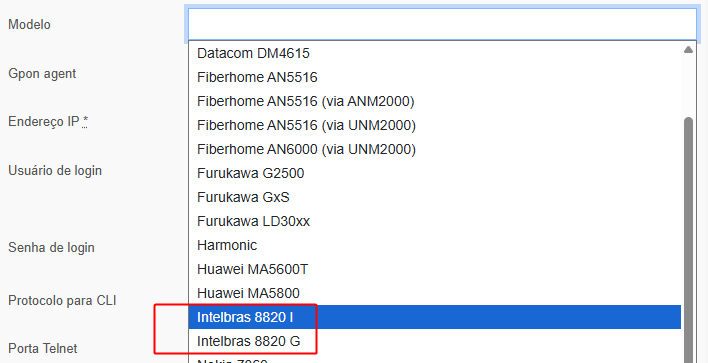Click the Porta Telnet label

42,349
